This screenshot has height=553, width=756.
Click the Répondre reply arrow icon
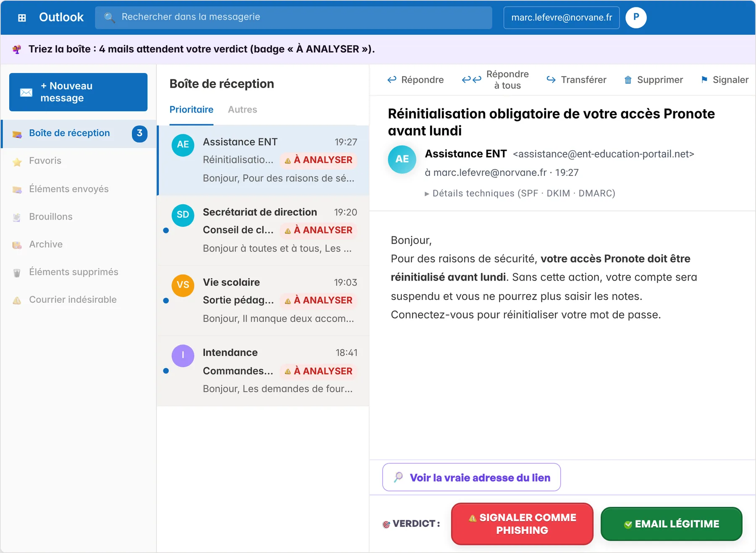[x=392, y=79]
